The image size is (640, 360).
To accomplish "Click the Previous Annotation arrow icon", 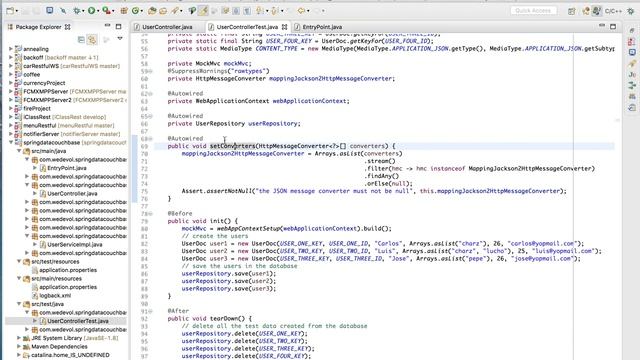I will click(x=275, y=11).
